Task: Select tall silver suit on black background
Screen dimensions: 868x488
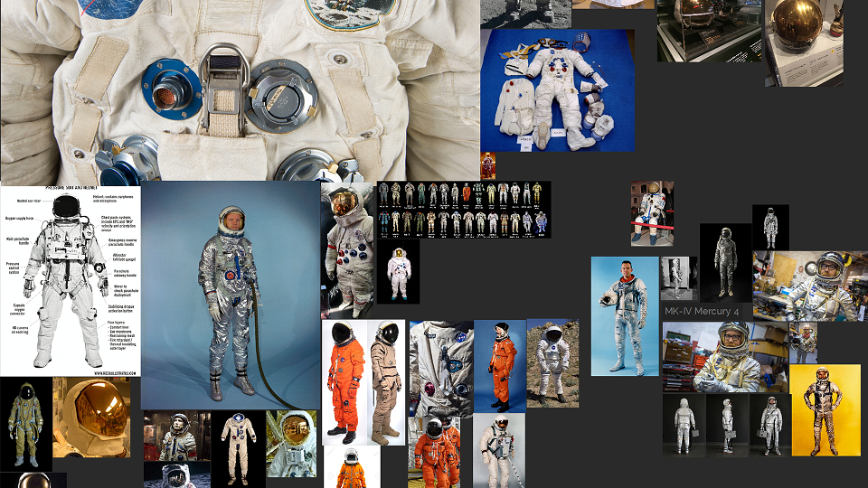Action: (725, 262)
